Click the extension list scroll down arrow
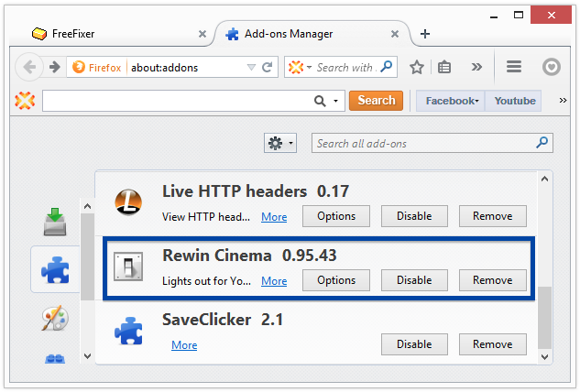Screen dimensions: 580x392 (x=544, y=356)
